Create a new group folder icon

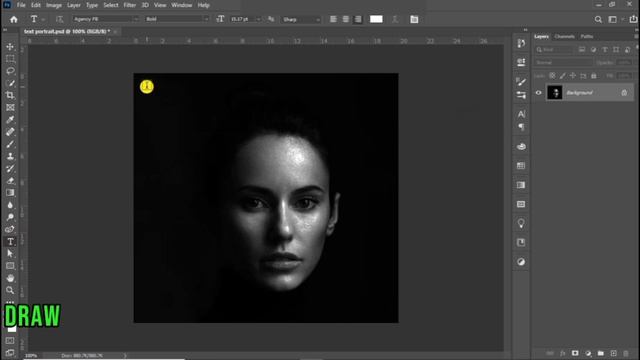(x=600, y=353)
